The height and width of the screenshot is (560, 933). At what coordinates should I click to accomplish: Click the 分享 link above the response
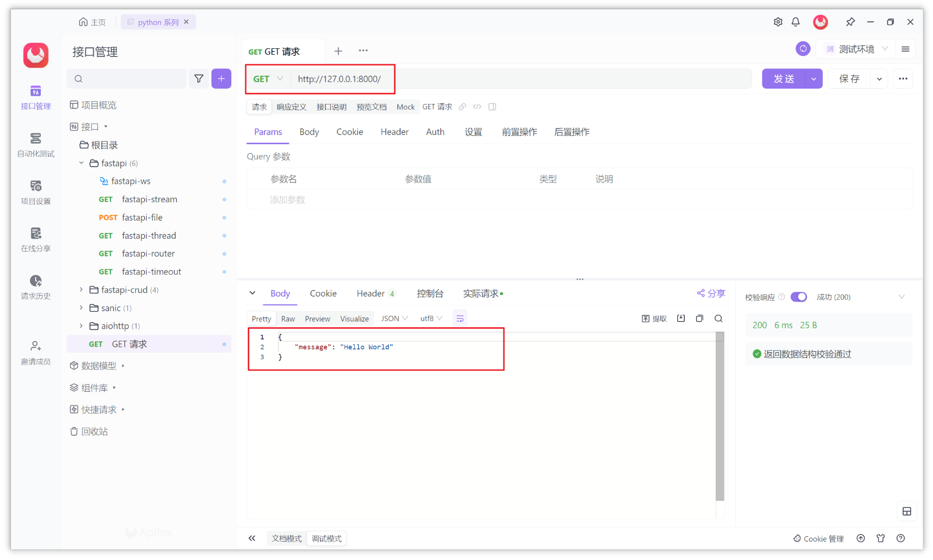tap(711, 293)
